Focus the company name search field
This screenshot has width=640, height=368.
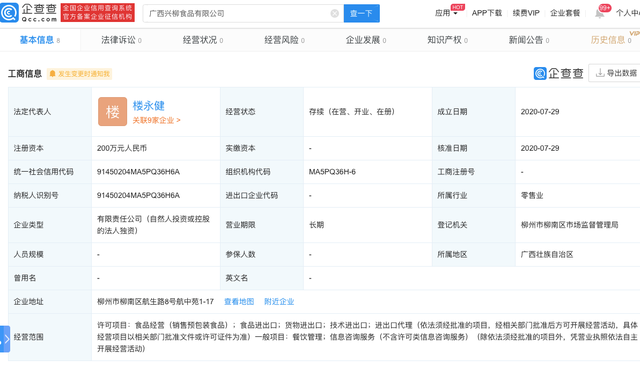click(x=237, y=13)
